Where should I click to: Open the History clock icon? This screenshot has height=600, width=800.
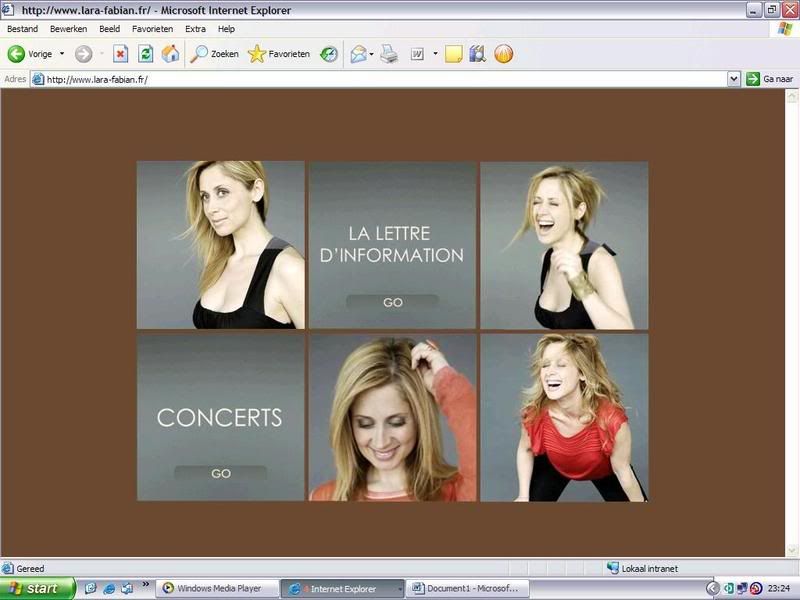(329, 54)
